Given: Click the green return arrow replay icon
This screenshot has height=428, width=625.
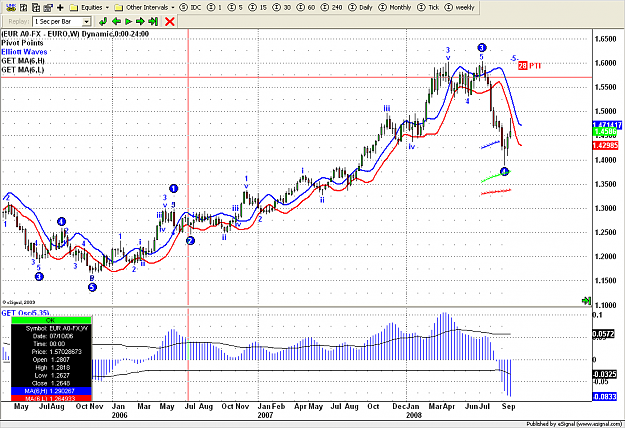Looking at the screenshot, I should coord(103,22).
